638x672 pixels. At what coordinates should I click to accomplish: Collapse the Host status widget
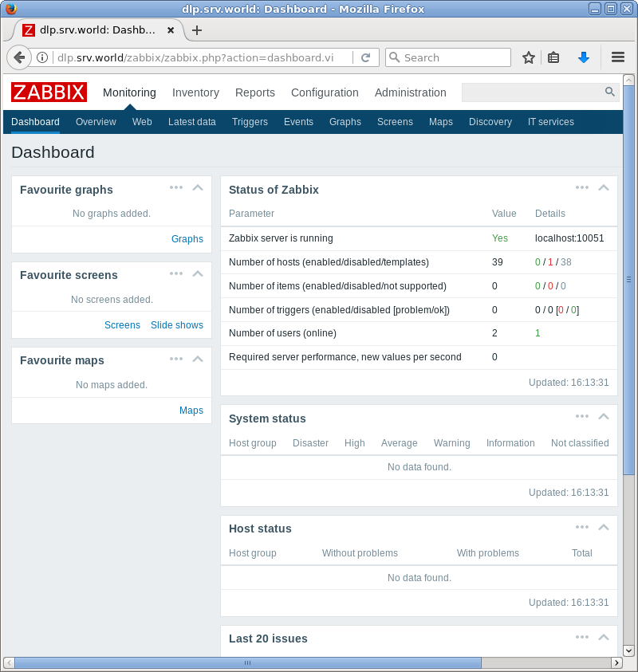pos(604,527)
